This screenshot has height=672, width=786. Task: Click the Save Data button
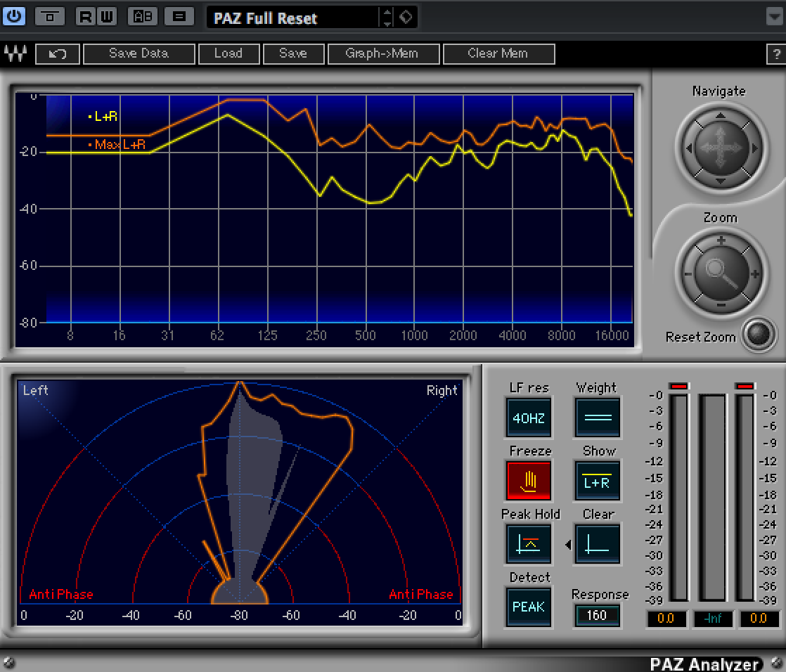point(138,54)
